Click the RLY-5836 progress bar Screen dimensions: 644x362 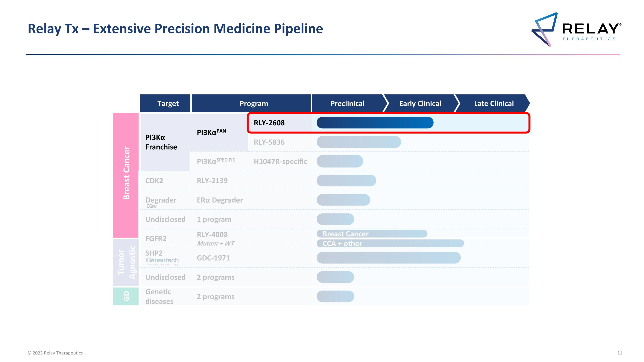pos(358,142)
